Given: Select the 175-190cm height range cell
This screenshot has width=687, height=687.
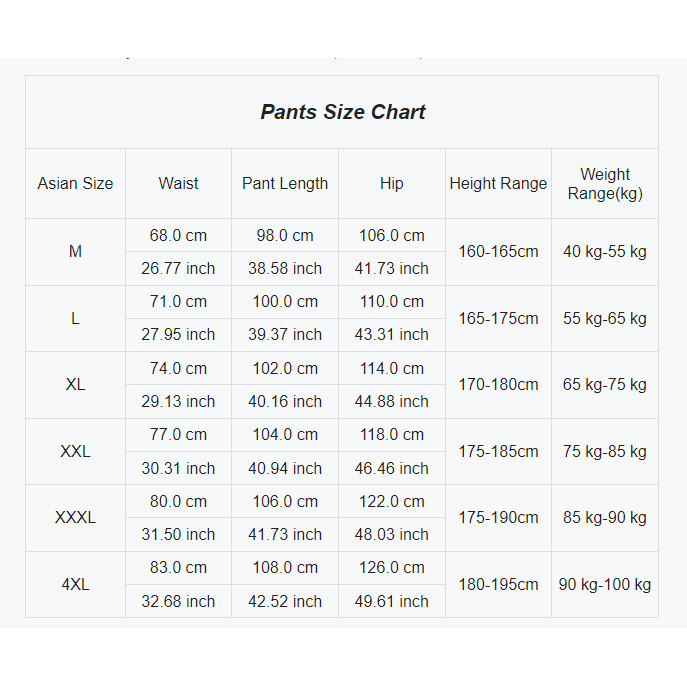Looking at the screenshot, I should point(498,518).
